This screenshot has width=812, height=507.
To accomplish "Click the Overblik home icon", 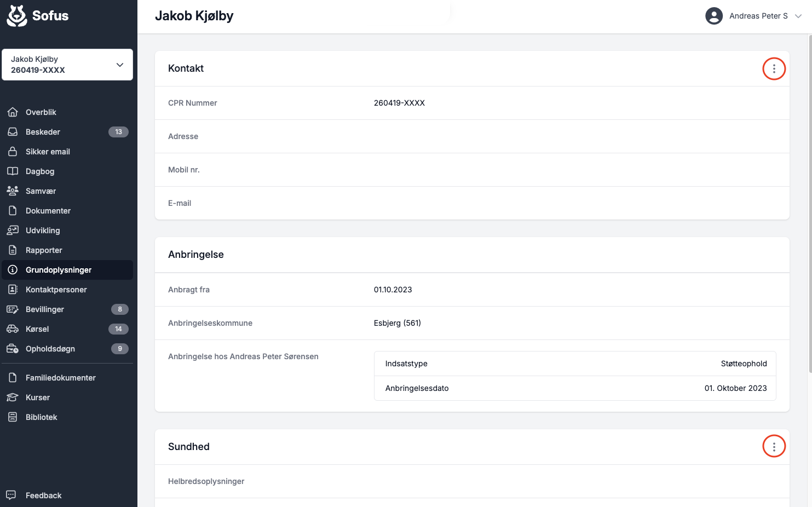I will point(13,112).
